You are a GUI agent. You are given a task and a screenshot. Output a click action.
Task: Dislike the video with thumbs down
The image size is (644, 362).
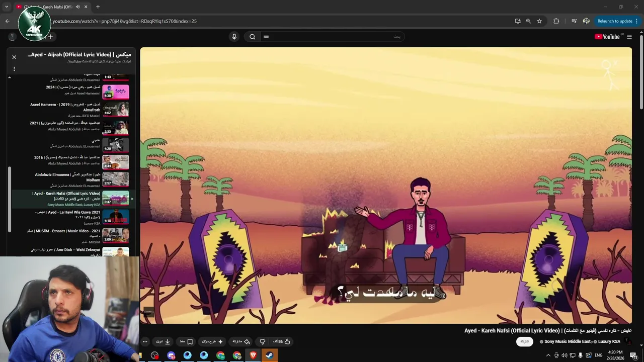tap(262, 341)
